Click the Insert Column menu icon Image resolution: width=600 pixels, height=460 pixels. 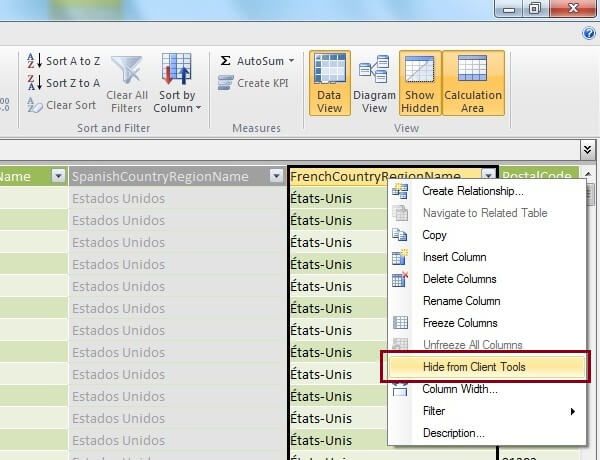click(400, 257)
